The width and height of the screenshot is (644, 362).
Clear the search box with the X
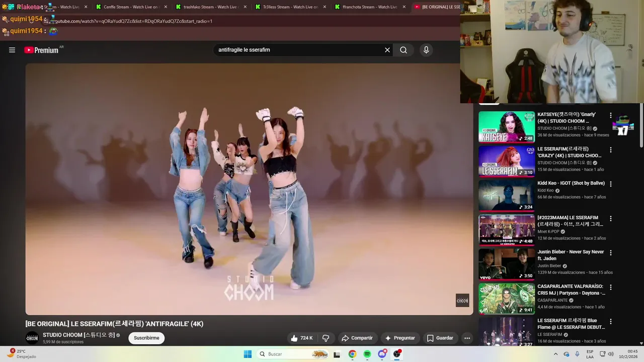click(387, 50)
